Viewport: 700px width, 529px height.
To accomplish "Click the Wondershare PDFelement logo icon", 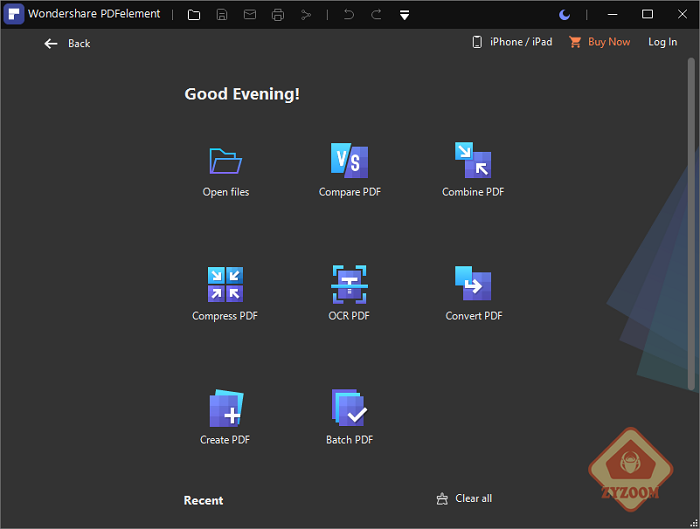I will point(14,14).
